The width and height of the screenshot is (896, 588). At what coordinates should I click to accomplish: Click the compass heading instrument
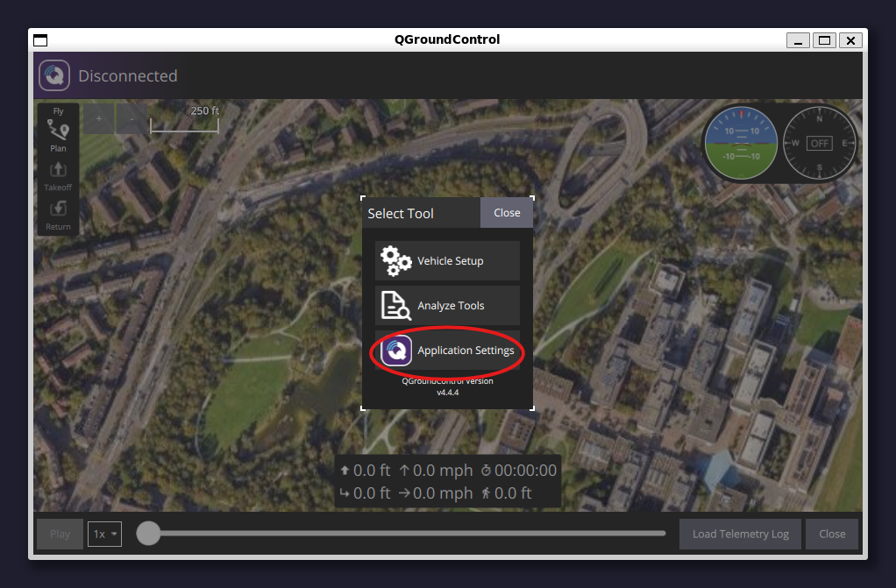coord(819,143)
